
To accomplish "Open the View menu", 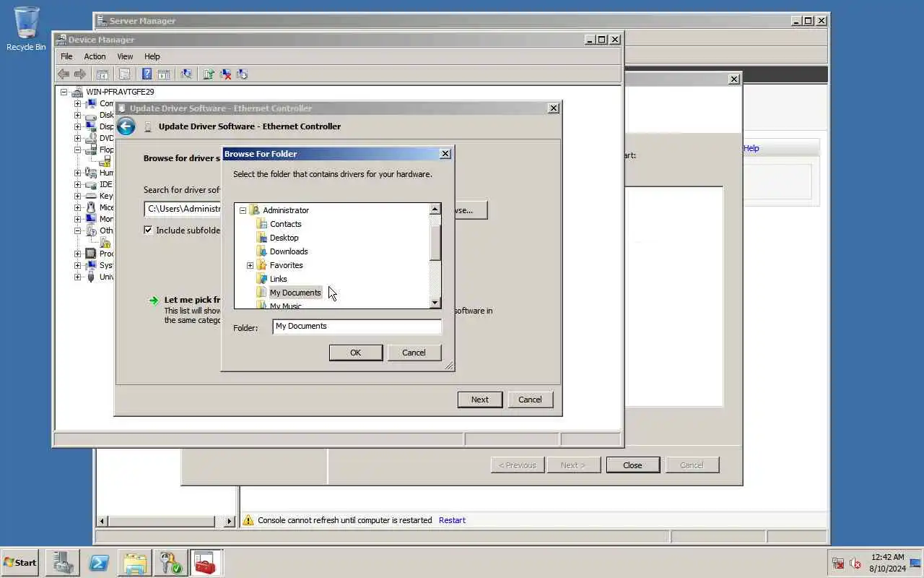I will coord(125,56).
